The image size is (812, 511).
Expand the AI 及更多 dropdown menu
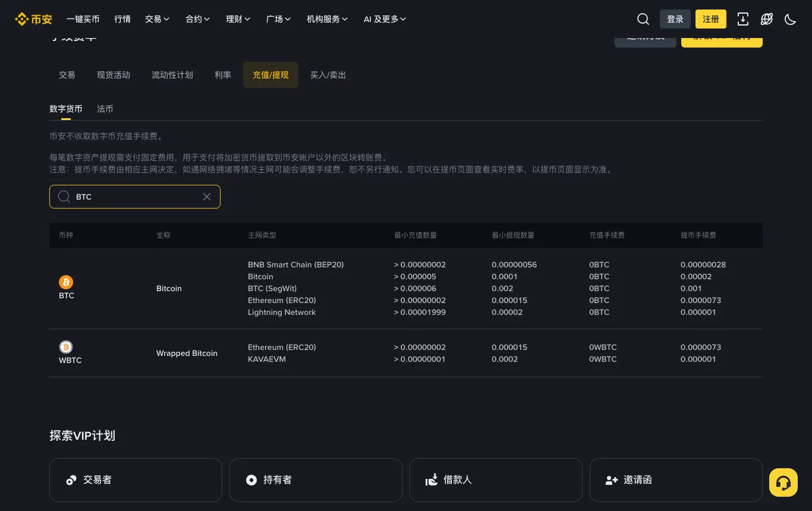(385, 19)
